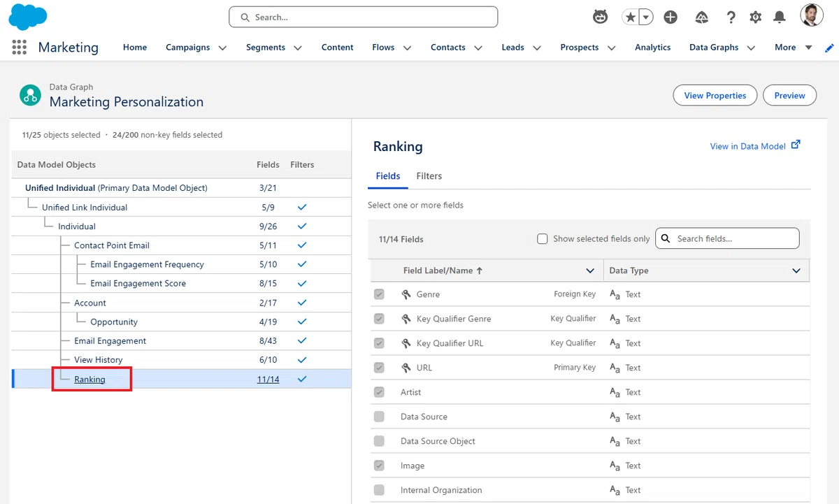Screen dimensions: 839x504
Task: Click the Data Graph header icon
Action: click(30, 95)
